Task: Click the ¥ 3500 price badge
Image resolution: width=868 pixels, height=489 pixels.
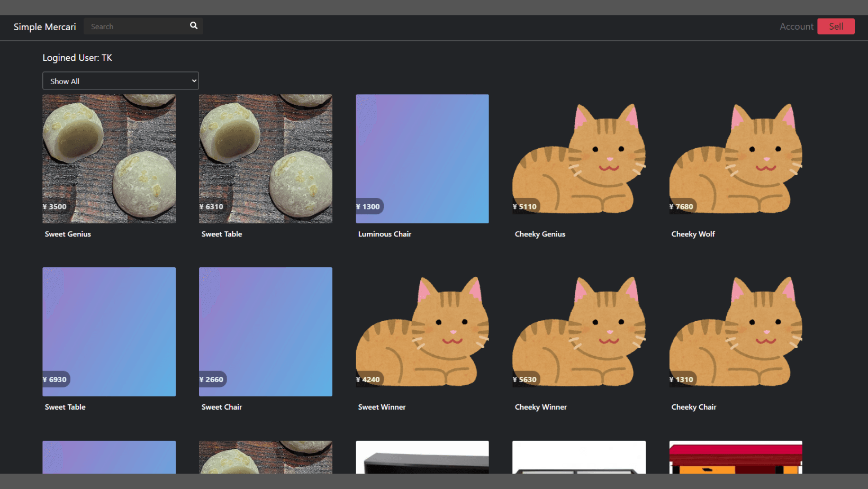Action: coord(55,206)
